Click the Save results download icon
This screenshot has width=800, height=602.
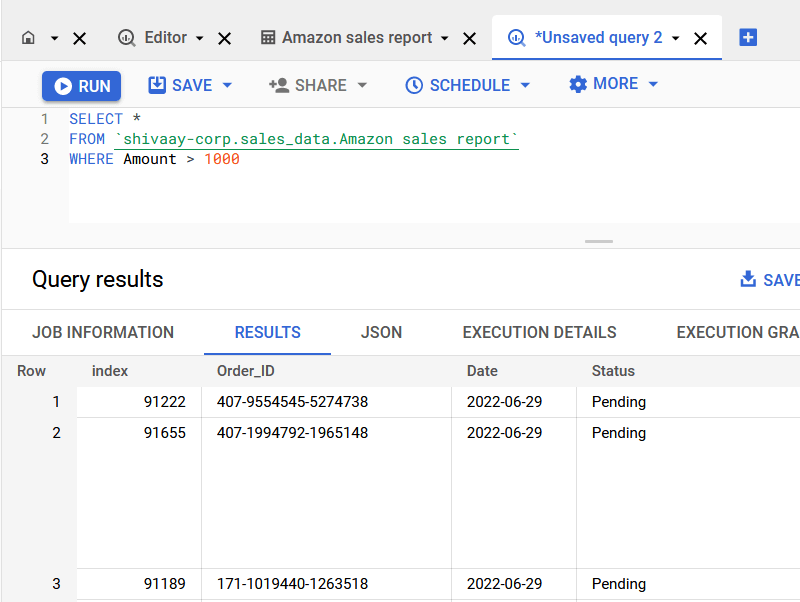748,280
